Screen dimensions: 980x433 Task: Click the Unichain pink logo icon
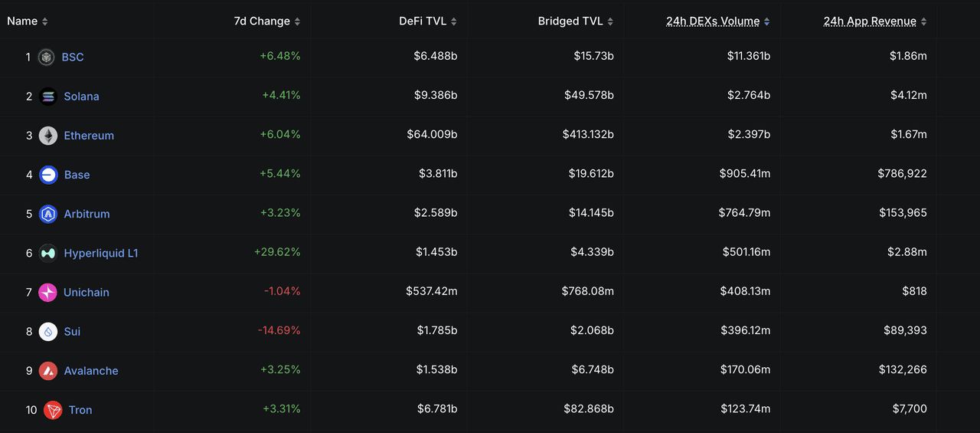click(x=48, y=292)
